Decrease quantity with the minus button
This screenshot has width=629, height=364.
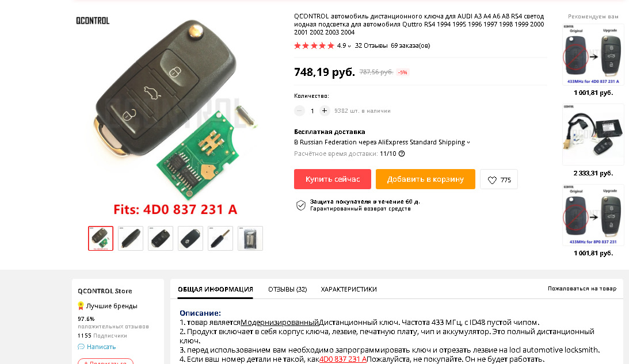tap(299, 110)
